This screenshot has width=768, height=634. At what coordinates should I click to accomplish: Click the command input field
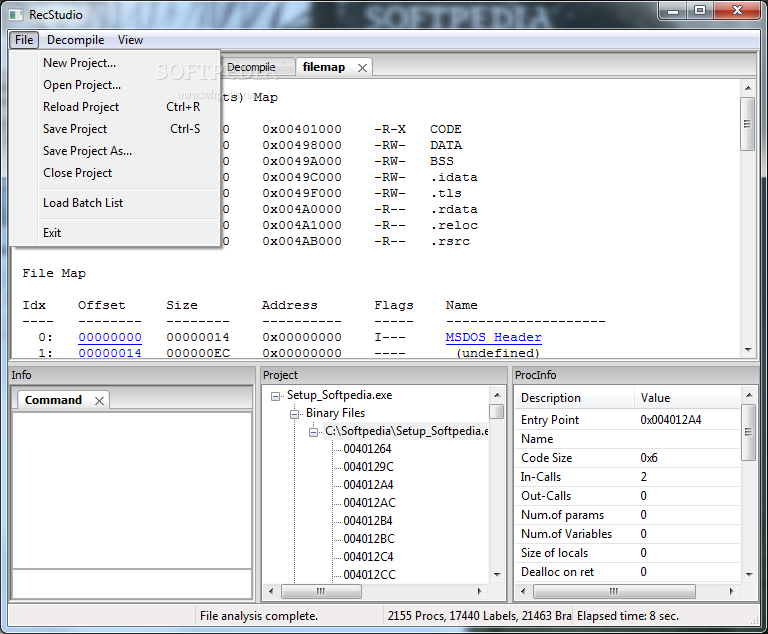tap(132, 584)
